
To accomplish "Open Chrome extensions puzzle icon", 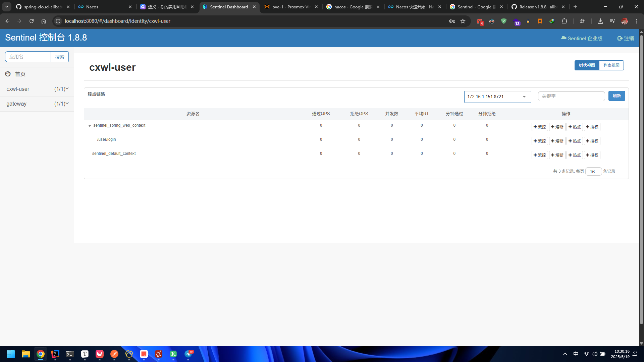I will point(564,21).
